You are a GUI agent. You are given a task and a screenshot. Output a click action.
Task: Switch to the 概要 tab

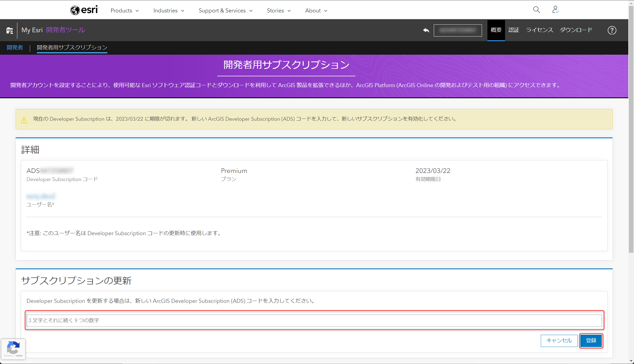coord(496,30)
